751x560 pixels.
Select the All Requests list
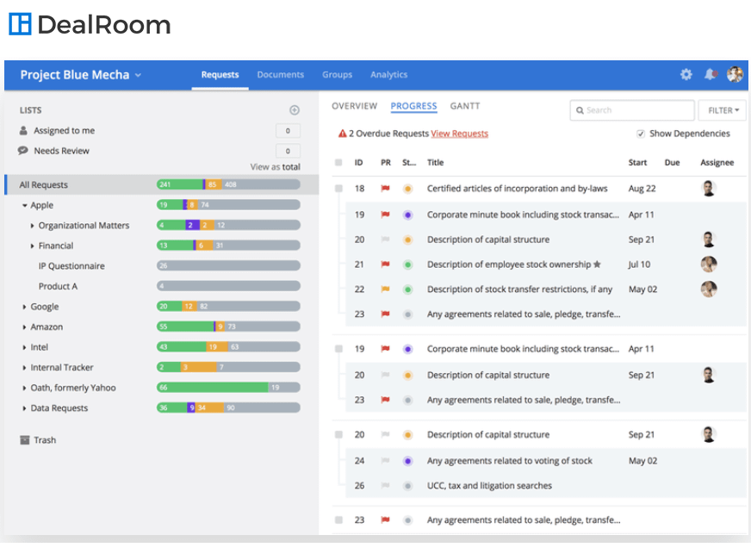(161, 185)
